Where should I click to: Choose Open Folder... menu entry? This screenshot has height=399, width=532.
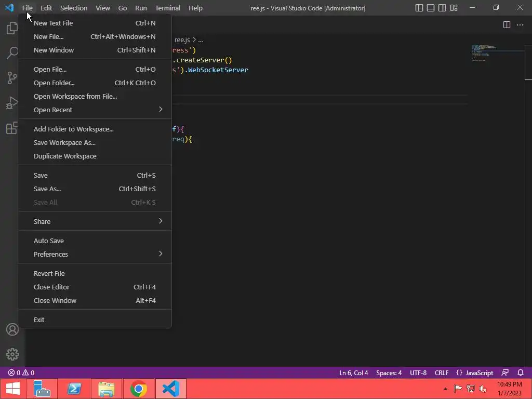point(95,83)
